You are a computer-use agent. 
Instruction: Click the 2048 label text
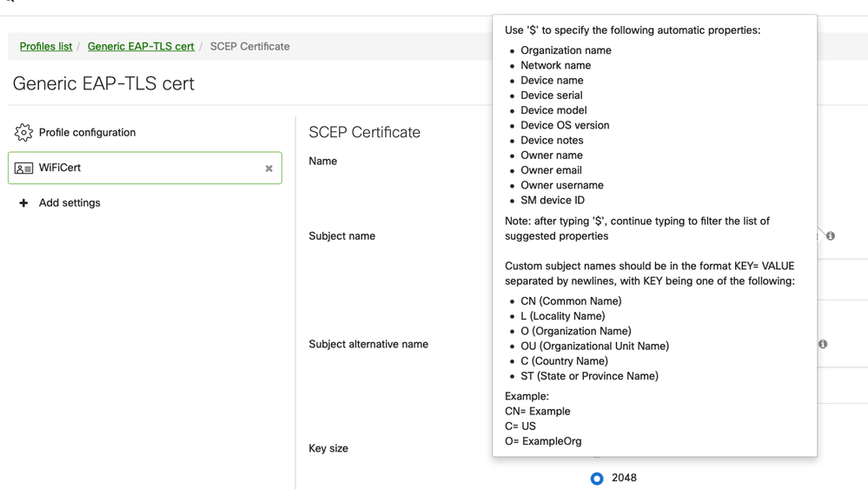coord(624,478)
